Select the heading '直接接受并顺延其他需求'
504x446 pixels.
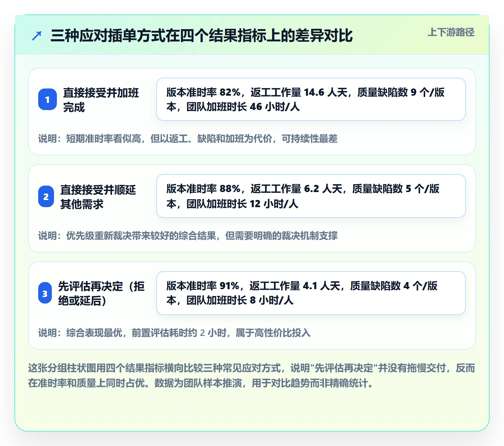point(98,197)
